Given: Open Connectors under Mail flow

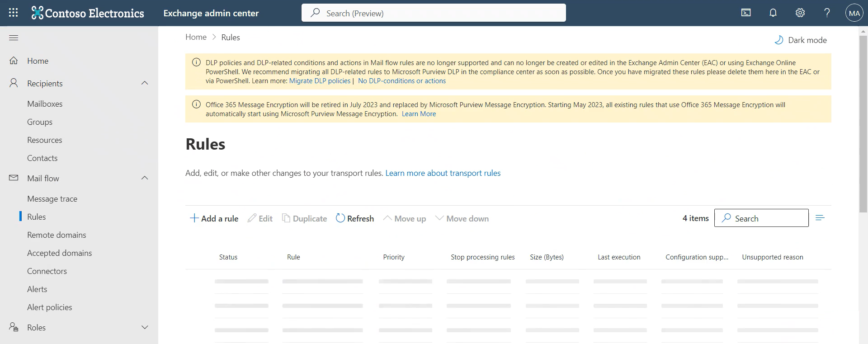Looking at the screenshot, I should (x=47, y=271).
